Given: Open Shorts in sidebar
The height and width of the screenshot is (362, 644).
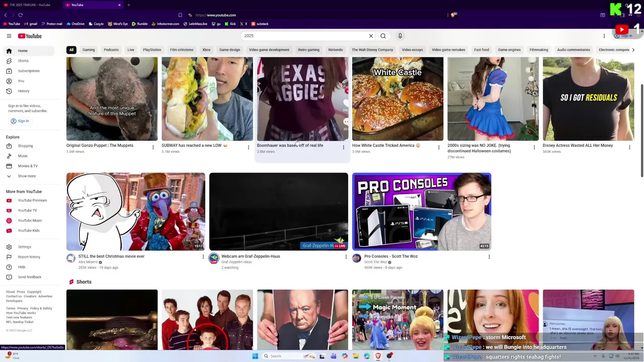Looking at the screenshot, I should tap(29, 61).
